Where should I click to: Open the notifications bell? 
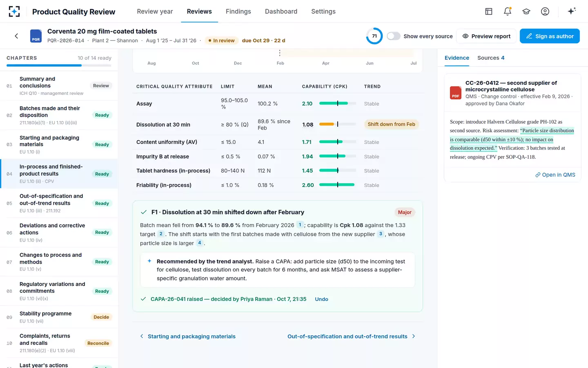click(x=508, y=11)
